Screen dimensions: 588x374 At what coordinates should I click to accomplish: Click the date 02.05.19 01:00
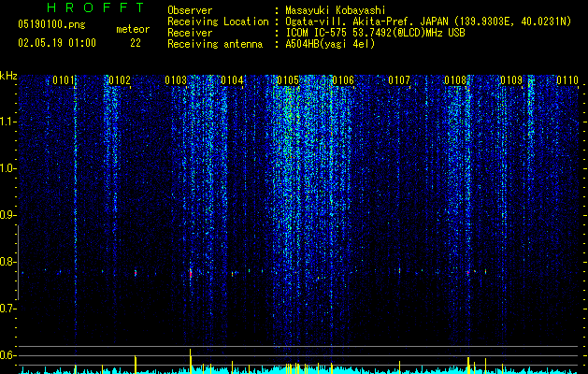[x=57, y=43]
